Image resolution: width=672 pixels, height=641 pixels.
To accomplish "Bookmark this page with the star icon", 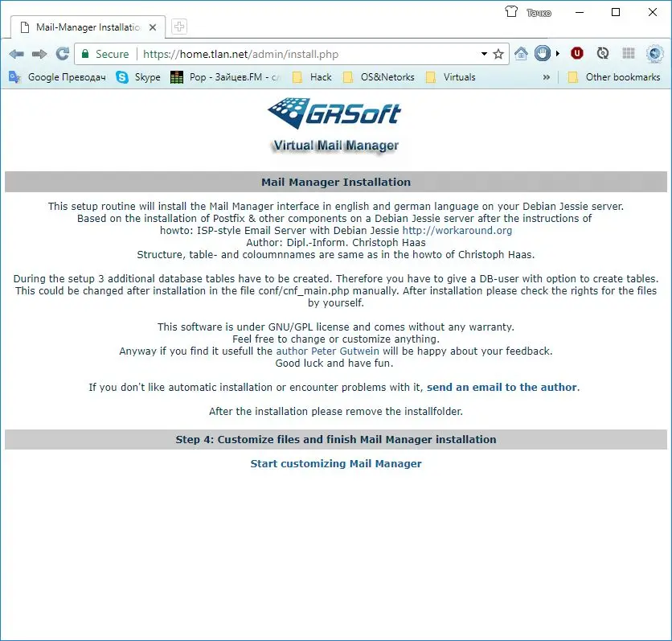I will click(498, 54).
